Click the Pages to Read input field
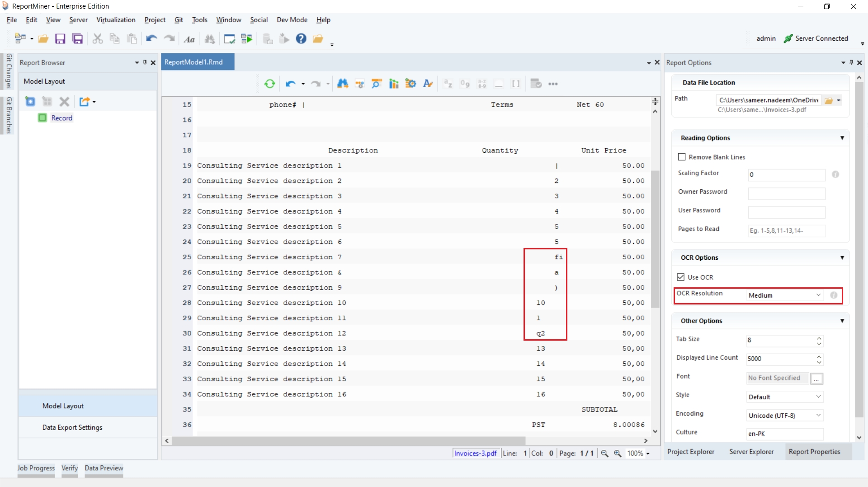Image resolution: width=868 pixels, height=487 pixels. 786,230
